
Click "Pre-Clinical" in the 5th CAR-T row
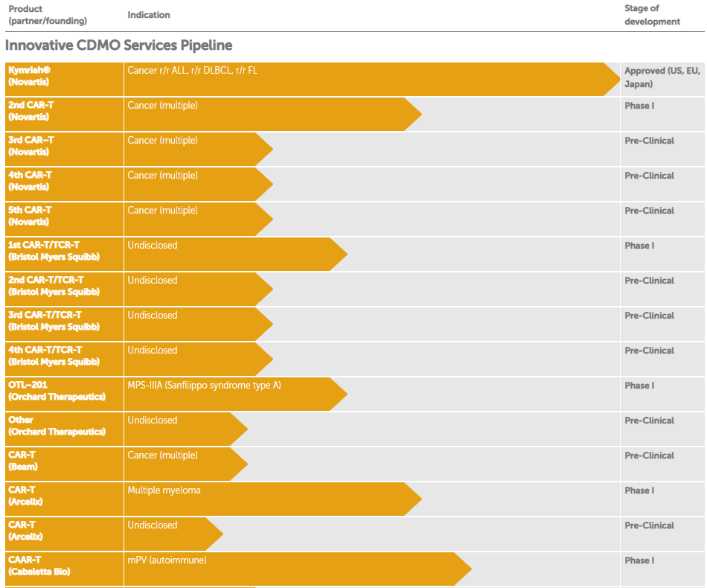coord(649,211)
